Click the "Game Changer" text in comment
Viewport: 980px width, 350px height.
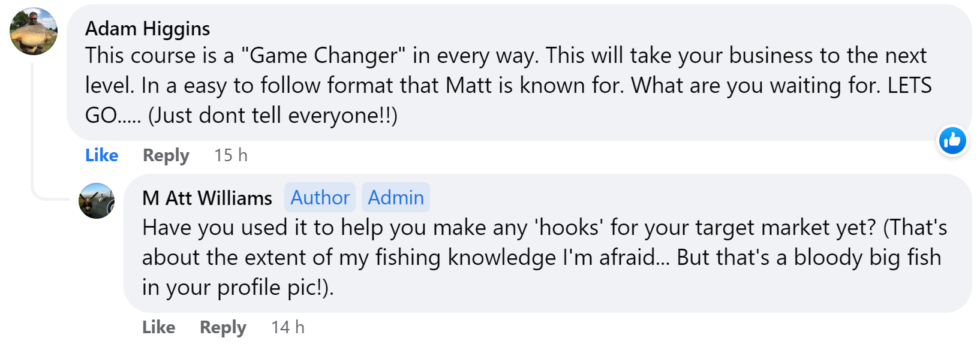323,56
